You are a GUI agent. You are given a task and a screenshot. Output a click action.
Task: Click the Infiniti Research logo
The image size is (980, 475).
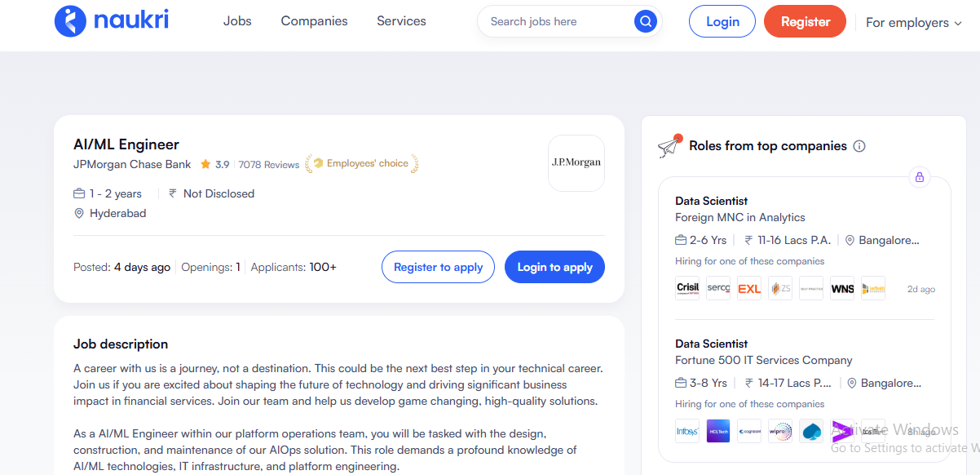pos(873,288)
